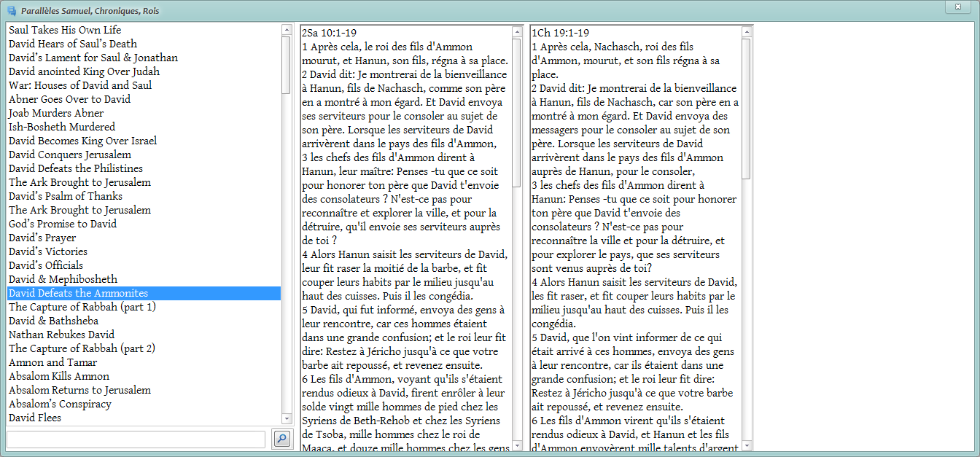Select 'God's Promise to David'
The height and width of the screenshot is (457, 980).
click(x=144, y=224)
